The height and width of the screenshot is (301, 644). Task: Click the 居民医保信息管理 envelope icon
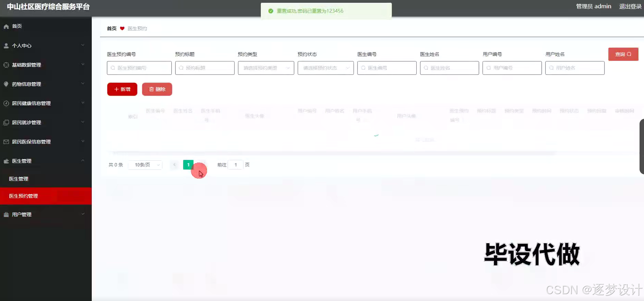point(6,142)
